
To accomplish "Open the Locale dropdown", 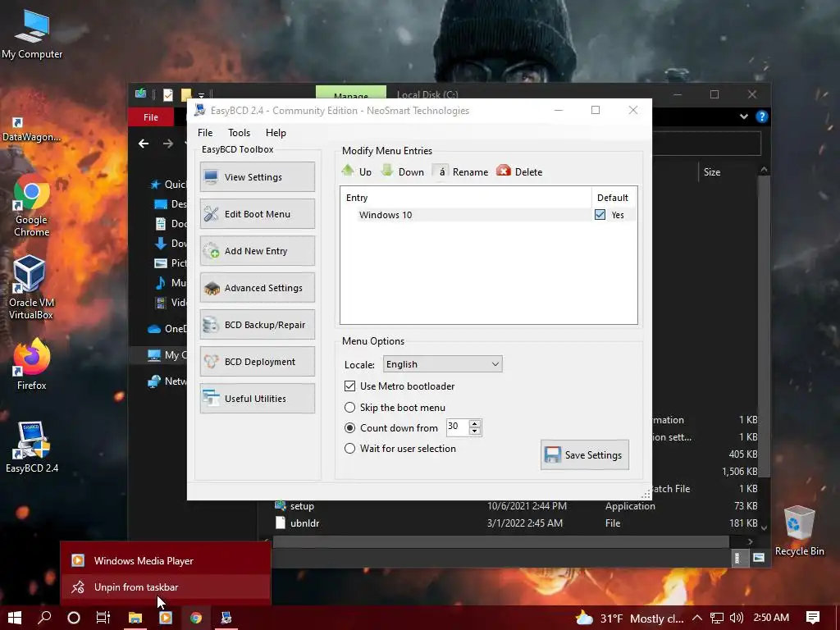I will (x=442, y=364).
